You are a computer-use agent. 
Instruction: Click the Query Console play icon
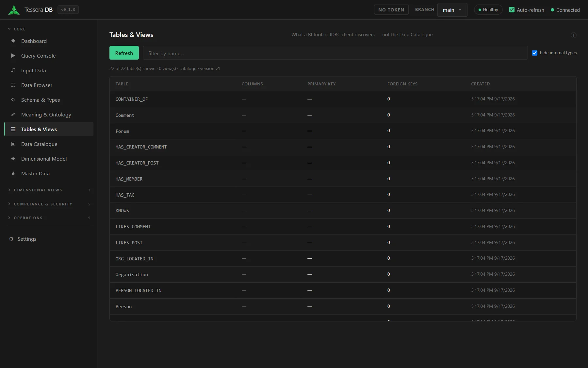point(13,56)
